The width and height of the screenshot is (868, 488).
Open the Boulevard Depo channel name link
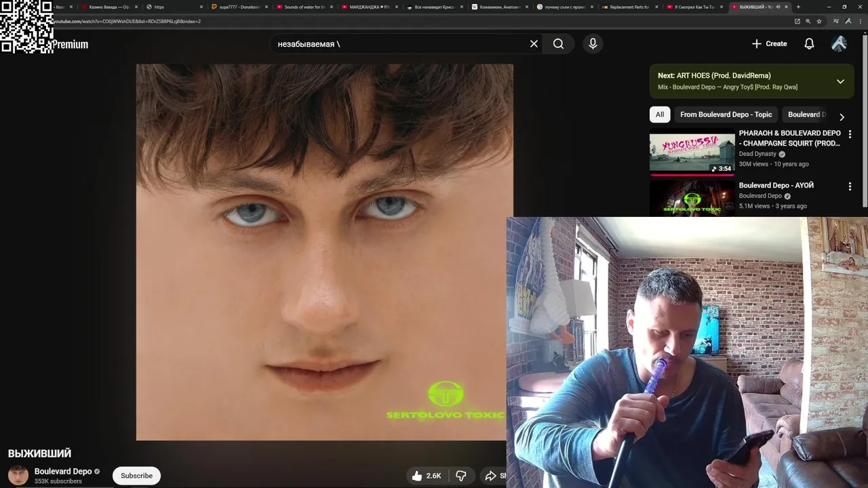[63, 471]
